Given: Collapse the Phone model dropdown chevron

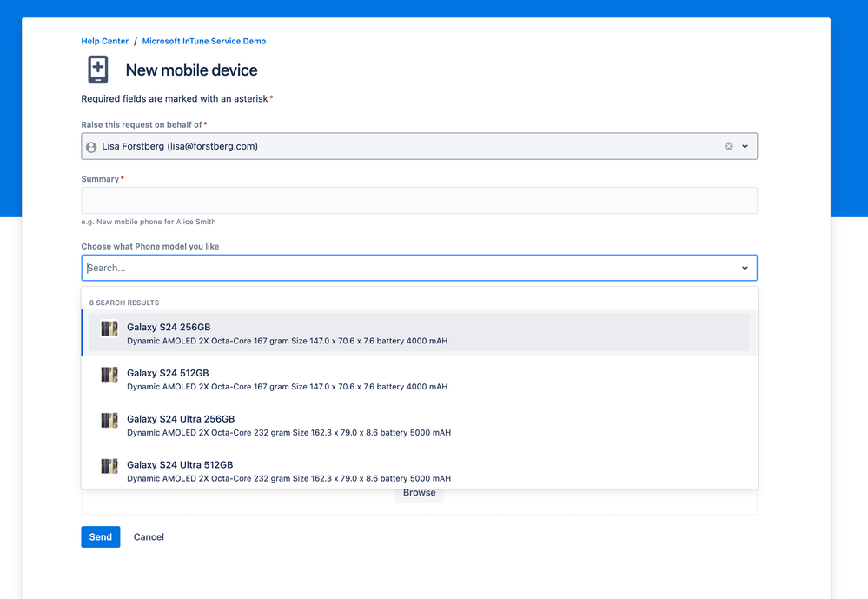Looking at the screenshot, I should [x=745, y=268].
